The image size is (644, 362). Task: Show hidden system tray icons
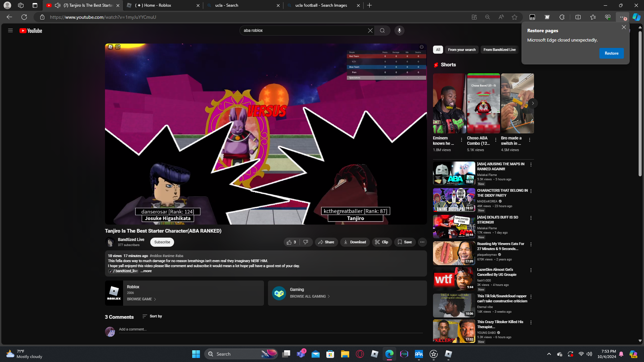coord(549,354)
